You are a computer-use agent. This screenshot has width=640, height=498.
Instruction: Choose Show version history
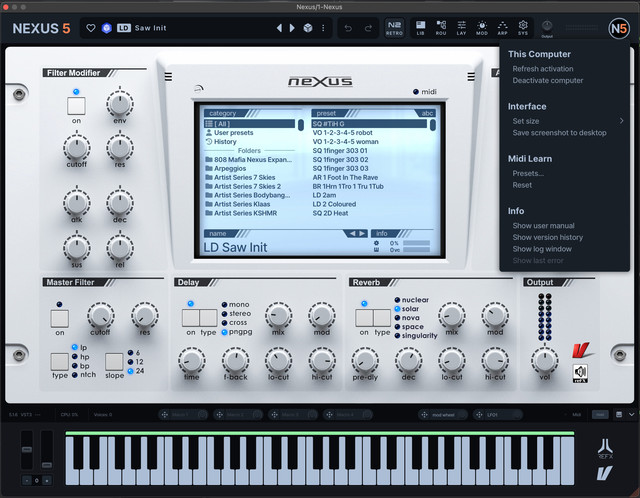548,237
